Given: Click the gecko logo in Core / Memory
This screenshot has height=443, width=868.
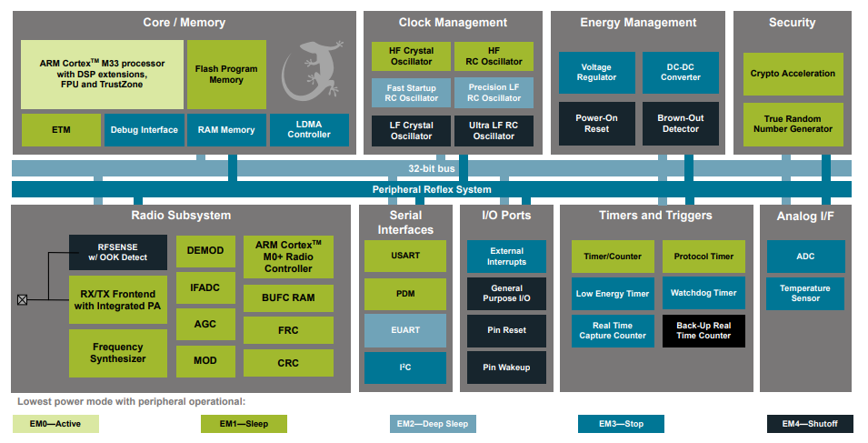Looking at the screenshot, I should tap(312, 73).
